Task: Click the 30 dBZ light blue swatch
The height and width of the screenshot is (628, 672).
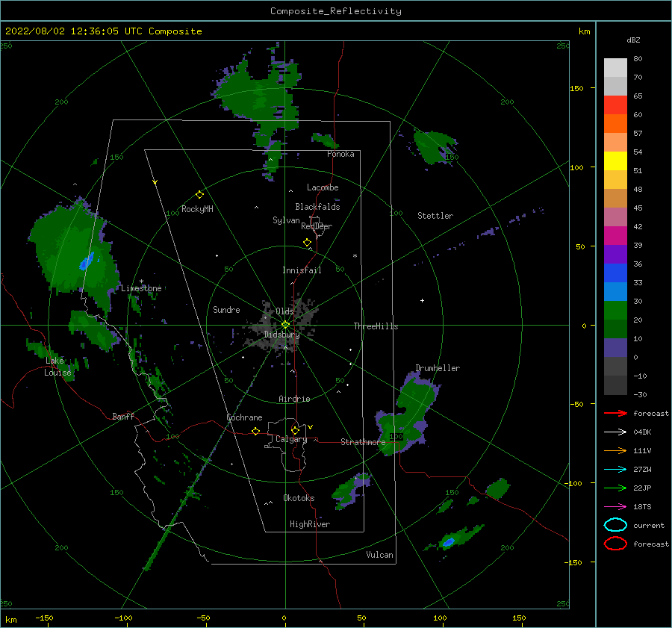Action: (x=615, y=291)
